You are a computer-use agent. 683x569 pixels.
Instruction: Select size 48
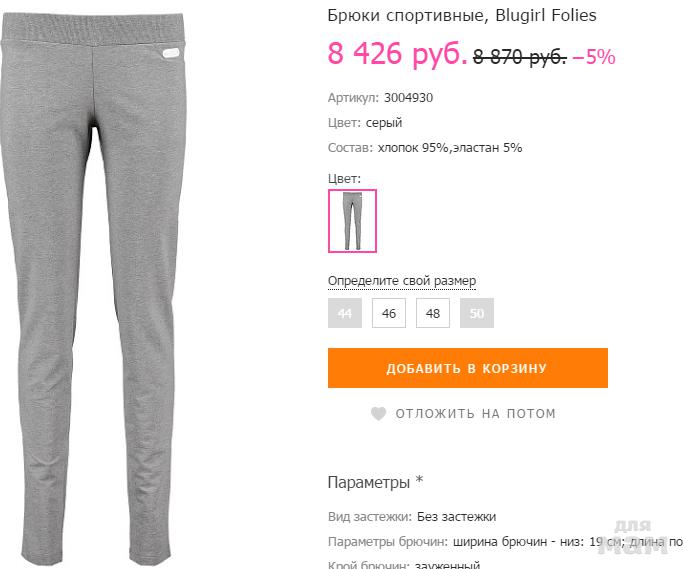tap(433, 313)
